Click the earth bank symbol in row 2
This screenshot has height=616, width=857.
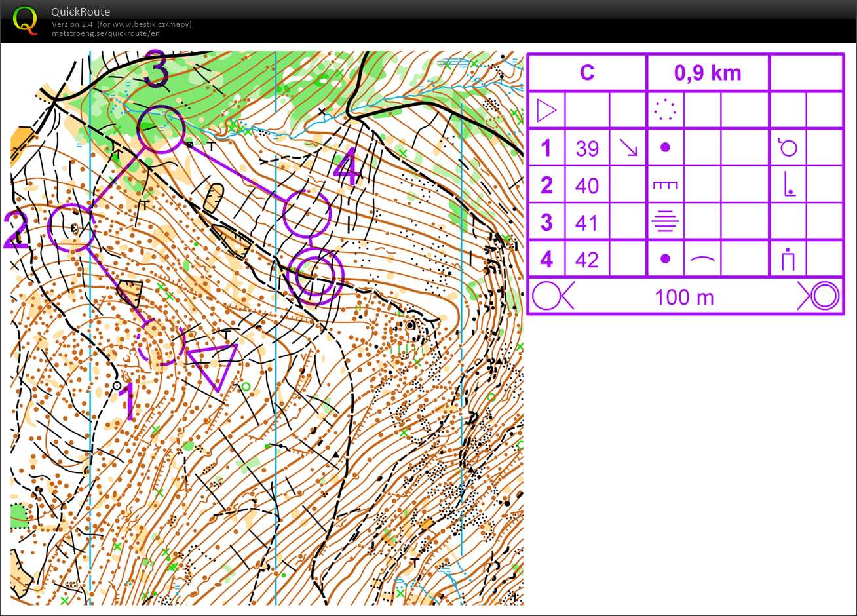tap(665, 185)
